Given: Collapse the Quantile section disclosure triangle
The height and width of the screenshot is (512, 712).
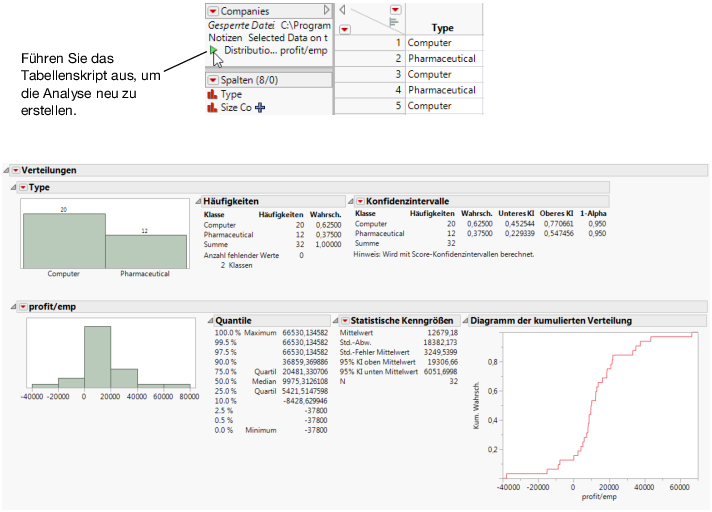Looking at the screenshot, I should pyautogui.click(x=208, y=320).
